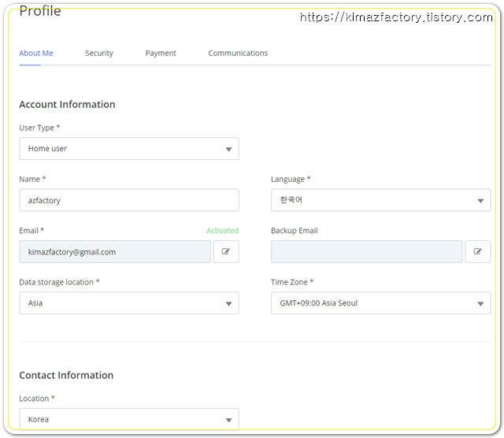
Task: Click the Profile page title
Action: pos(40,11)
